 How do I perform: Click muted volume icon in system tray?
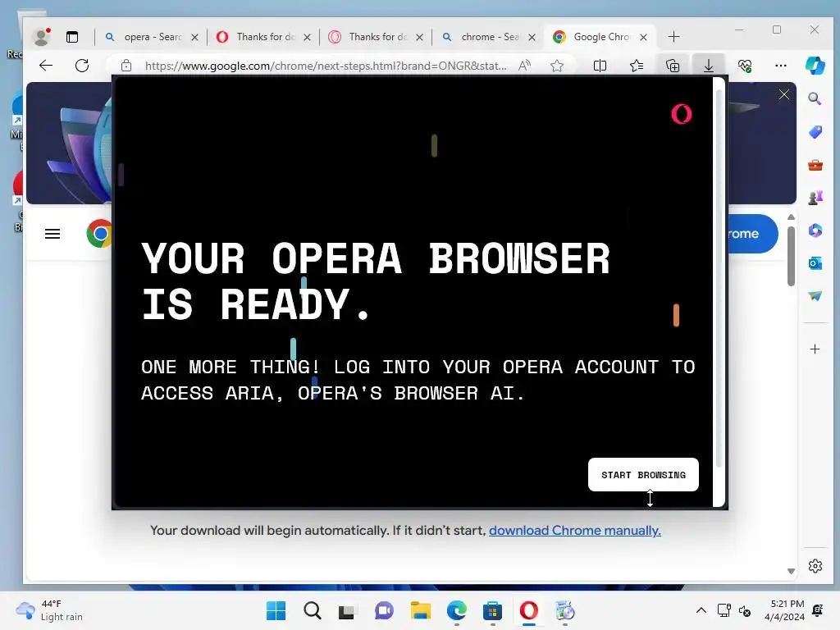coord(745,610)
